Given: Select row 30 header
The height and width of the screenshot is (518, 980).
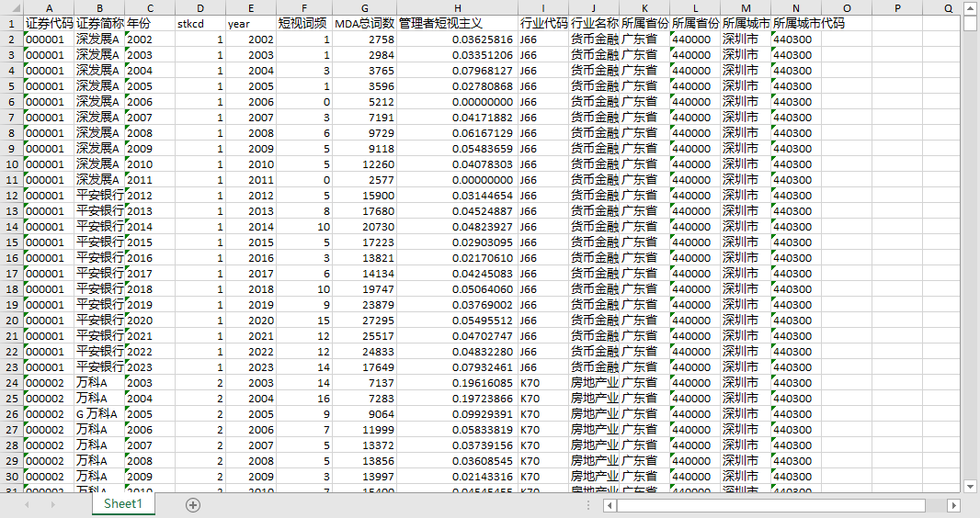Looking at the screenshot, I should [x=11, y=476].
